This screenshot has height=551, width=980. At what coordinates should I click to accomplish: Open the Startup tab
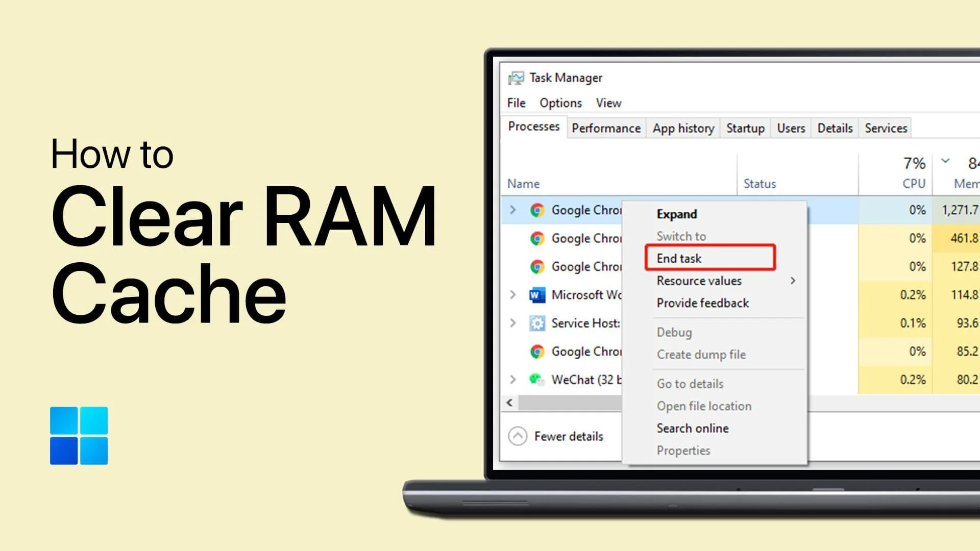745,128
